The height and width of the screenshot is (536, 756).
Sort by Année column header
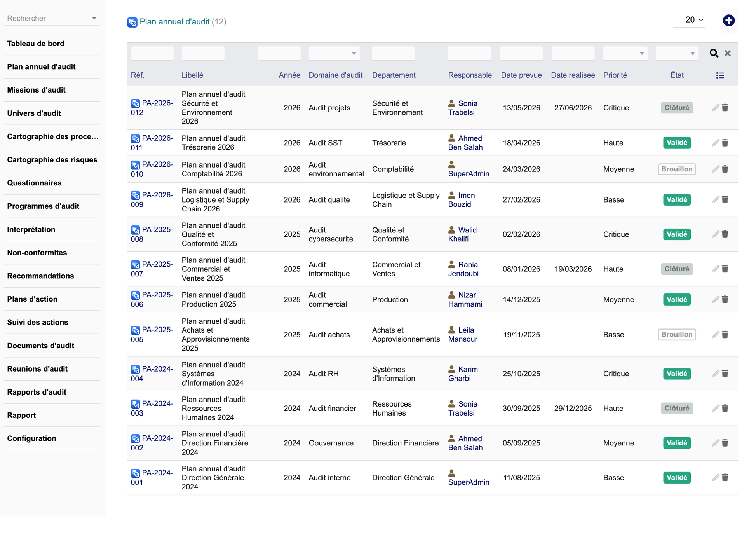click(289, 75)
